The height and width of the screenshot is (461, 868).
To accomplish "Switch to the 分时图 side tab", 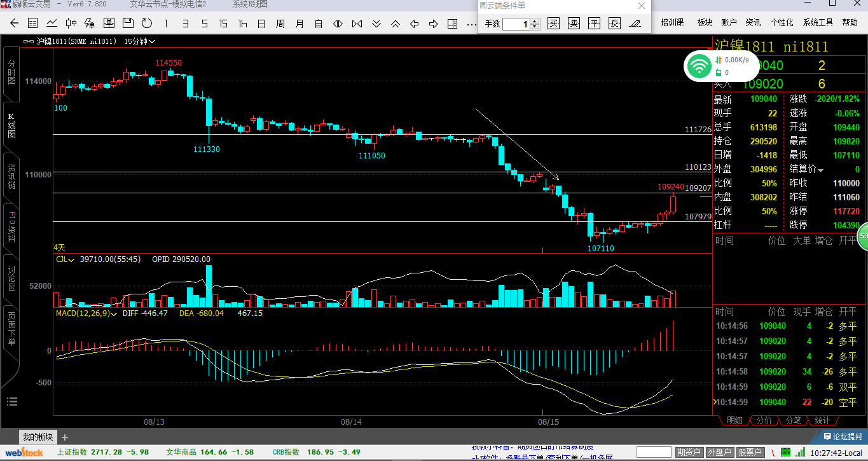I will pos(11,73).
